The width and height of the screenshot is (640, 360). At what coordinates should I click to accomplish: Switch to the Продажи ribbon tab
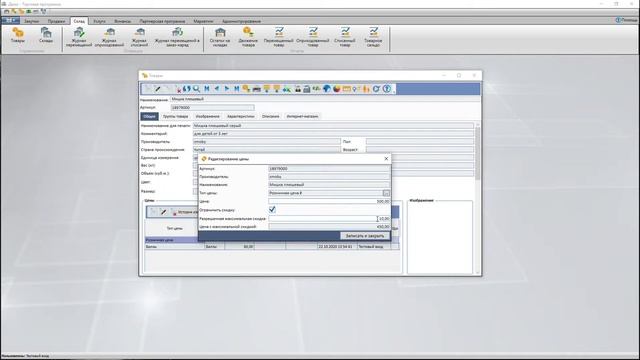(x=56, y=21)
